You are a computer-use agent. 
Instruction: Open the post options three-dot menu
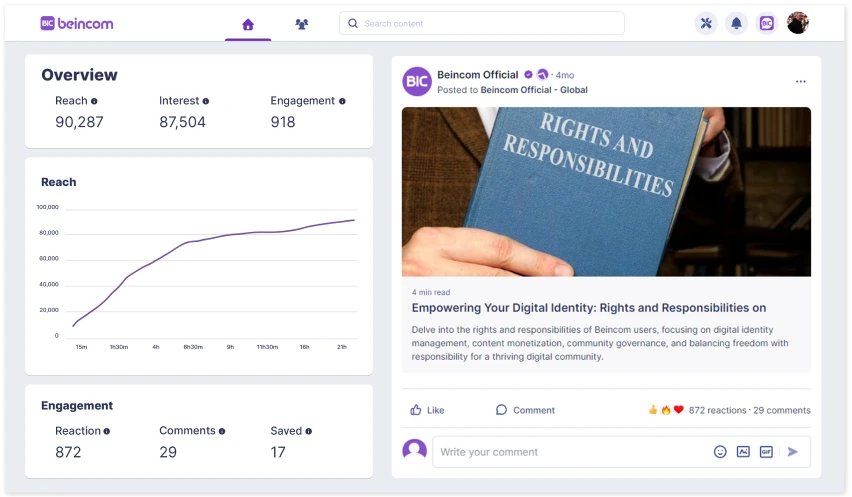click(x=800, y=81)
